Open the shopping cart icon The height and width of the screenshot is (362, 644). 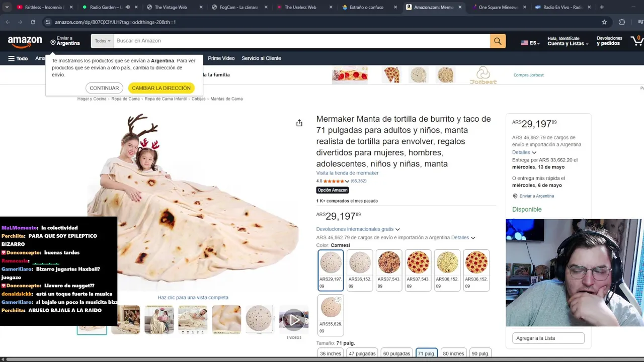637,41
